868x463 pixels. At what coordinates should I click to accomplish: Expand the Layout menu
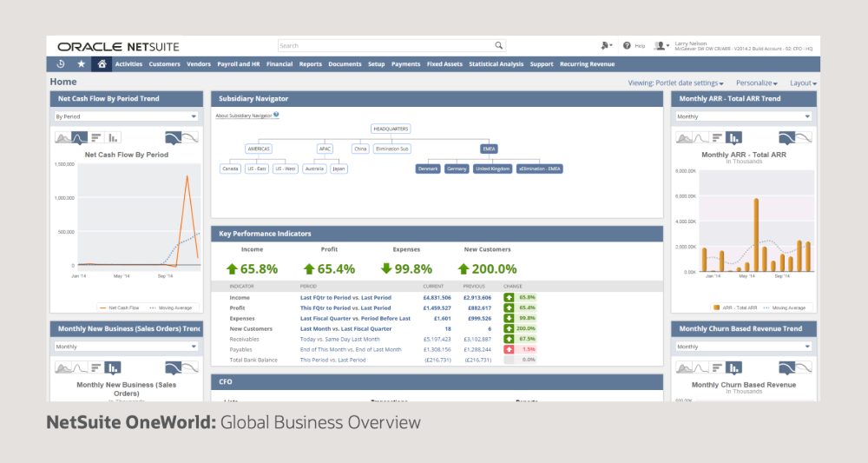point(803,83)
